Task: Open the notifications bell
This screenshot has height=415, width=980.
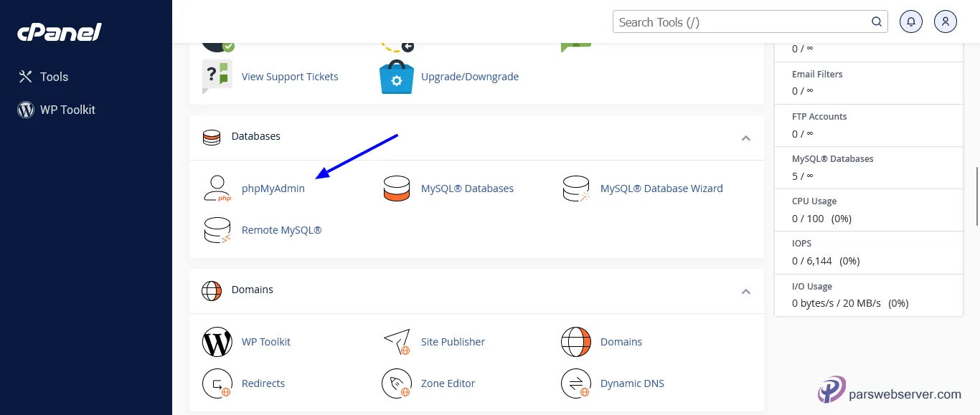Action: [910, 22]
